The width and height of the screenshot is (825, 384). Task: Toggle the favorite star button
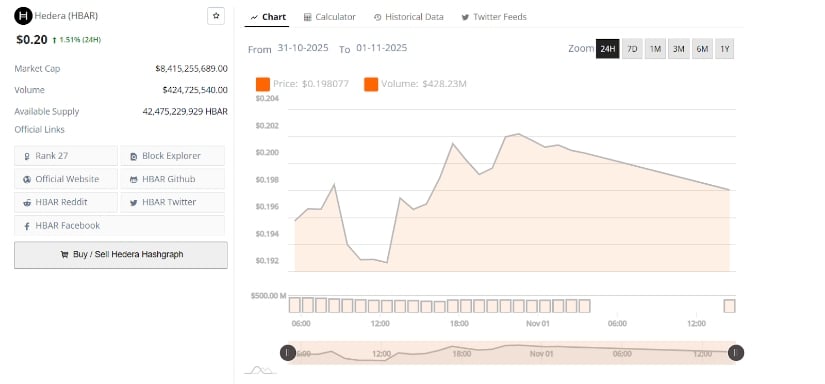pos(216,16)
